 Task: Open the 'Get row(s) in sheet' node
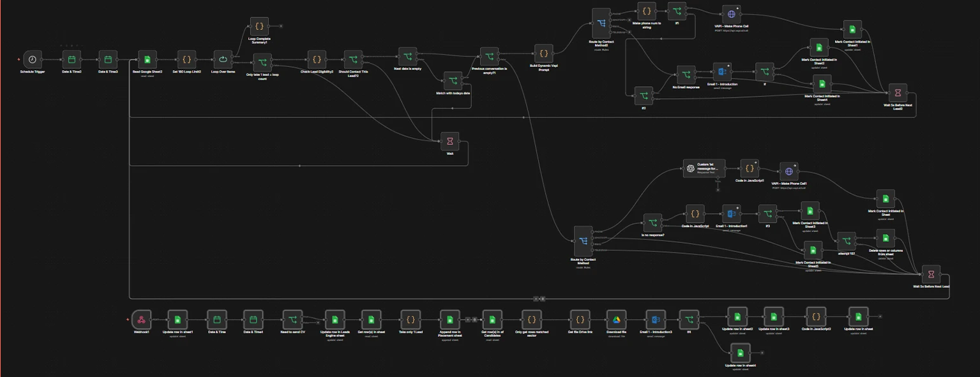[x=371, y=319]
